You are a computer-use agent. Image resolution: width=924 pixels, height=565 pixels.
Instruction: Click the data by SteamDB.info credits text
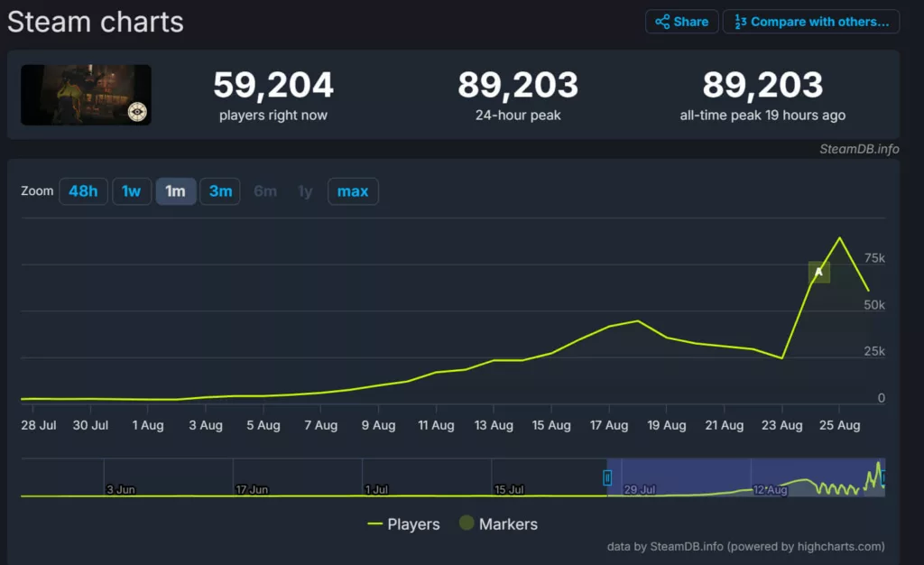pos(746,547)
